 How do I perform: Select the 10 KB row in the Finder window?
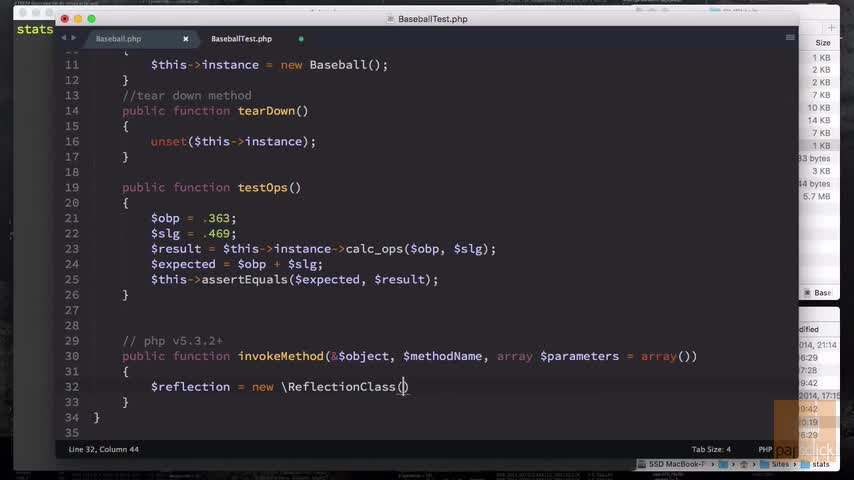[819, 108]
